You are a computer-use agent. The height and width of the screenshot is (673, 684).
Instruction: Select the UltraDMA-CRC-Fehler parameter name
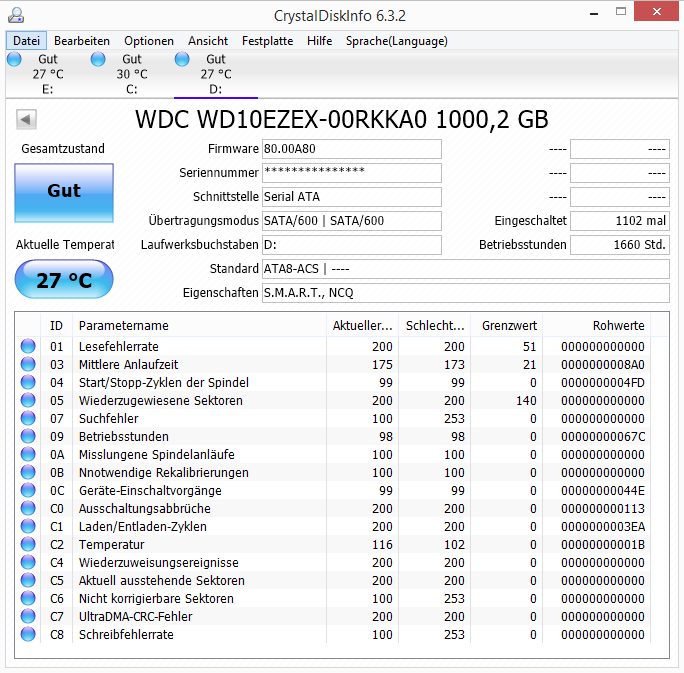pos(136,617)
